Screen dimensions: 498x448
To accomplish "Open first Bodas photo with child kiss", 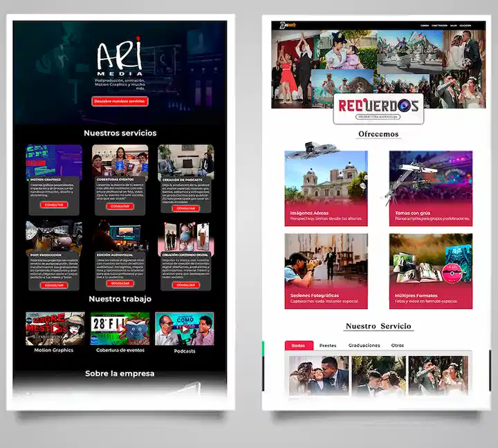I will pyautogui.click(x=319, y=375).
